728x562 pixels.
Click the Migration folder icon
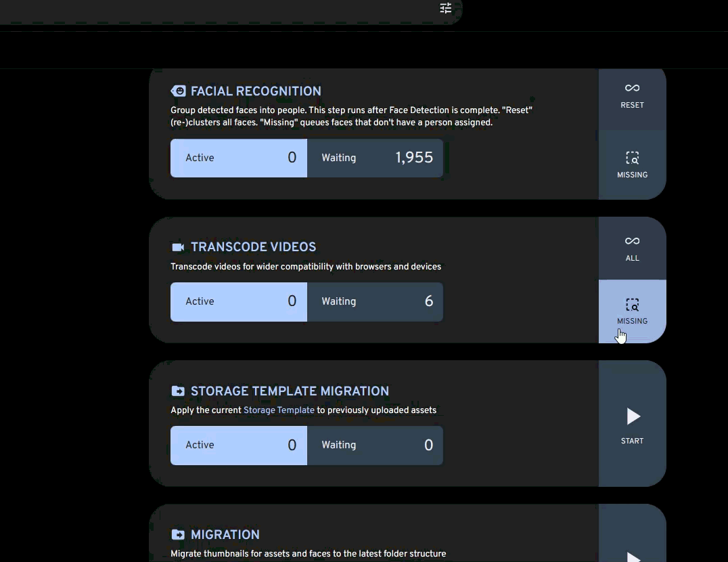tap(178, 535)
